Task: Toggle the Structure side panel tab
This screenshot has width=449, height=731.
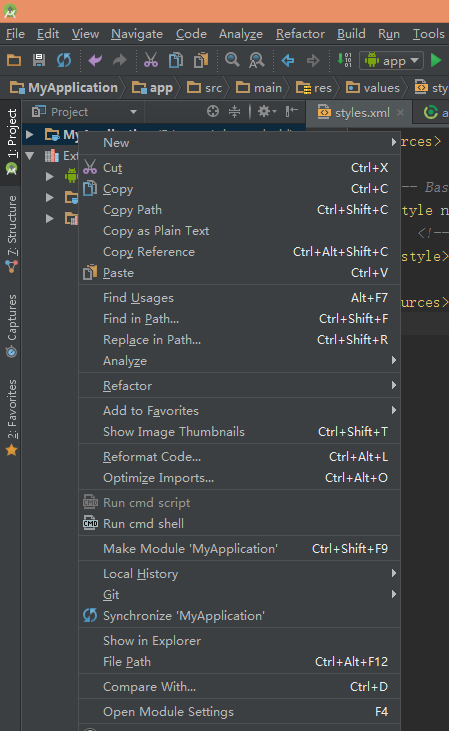Action: pyautogui.click(x=12, y=234)
